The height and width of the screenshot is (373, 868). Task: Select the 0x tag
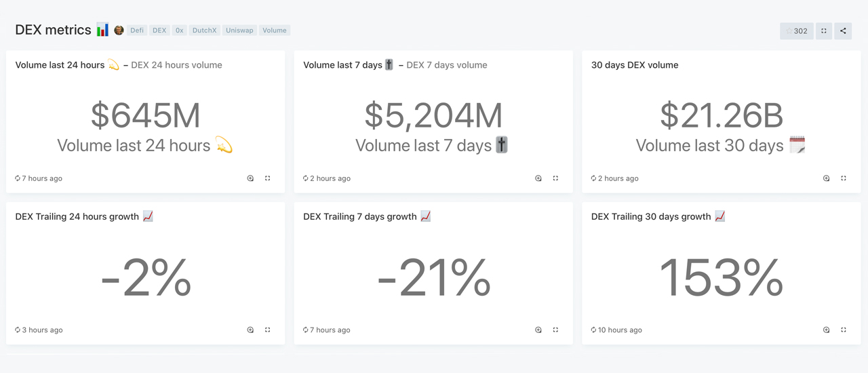click(x=179, y=30)
